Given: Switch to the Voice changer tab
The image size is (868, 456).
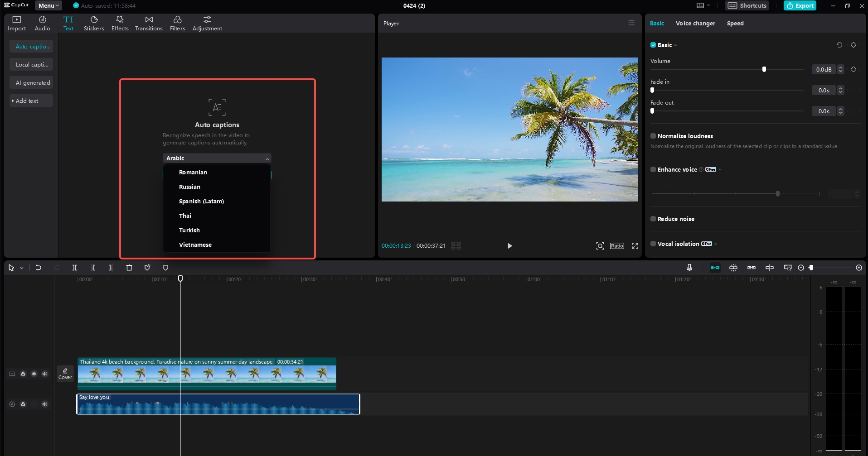Looking at the screenshot, I should click(x=695, y=23).
